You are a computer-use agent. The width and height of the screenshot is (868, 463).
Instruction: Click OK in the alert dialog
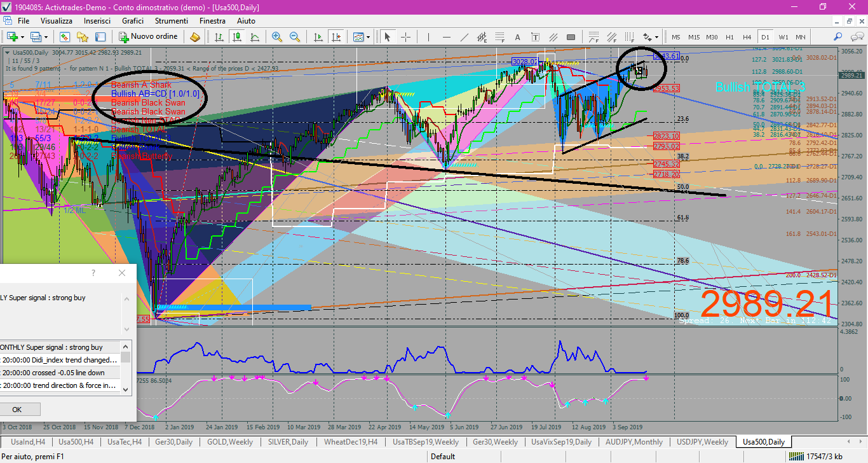[x=17, y=410]
